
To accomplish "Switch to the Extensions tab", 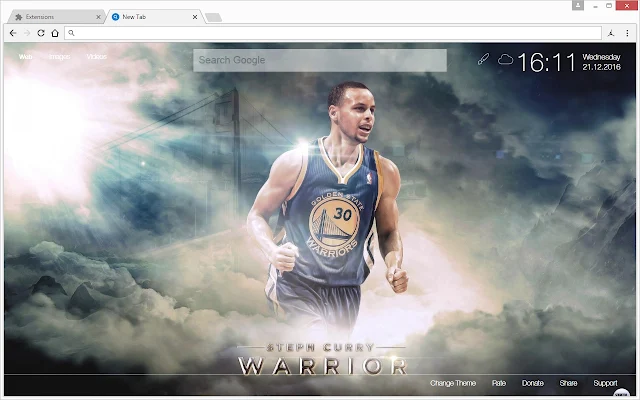I will (56, 17).
